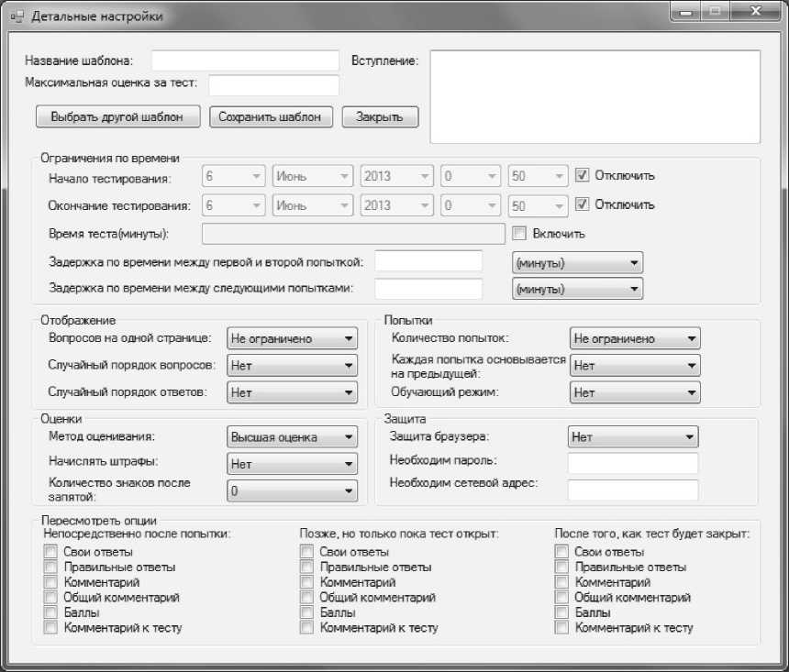Click Сохранить шаблон button

pos(271,116)
